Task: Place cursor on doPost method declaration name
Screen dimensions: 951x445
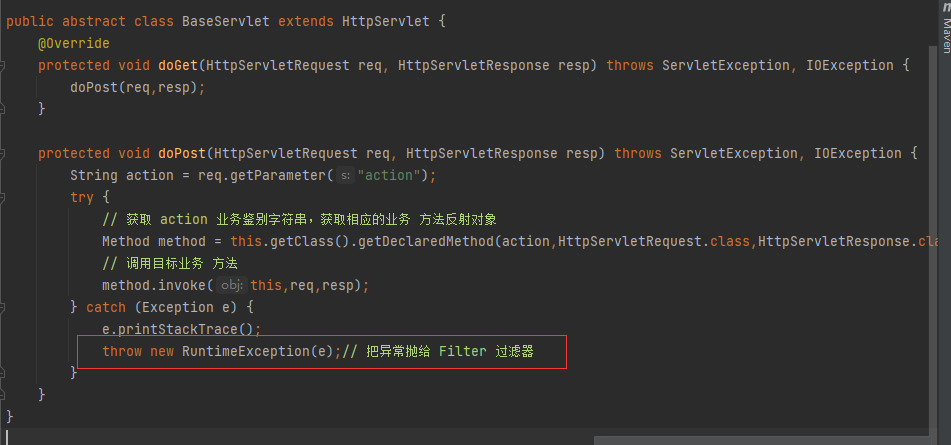Action: pos(181,154)
